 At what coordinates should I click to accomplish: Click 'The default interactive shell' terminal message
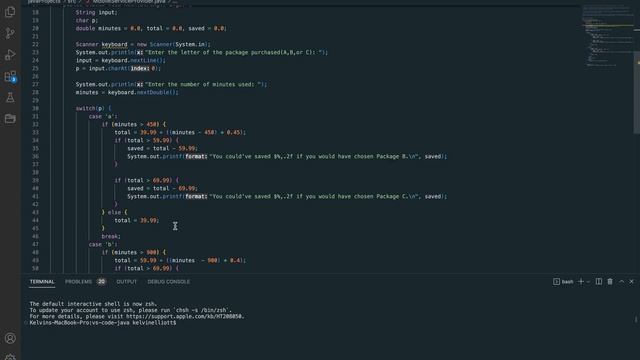(x=93, y=304)
